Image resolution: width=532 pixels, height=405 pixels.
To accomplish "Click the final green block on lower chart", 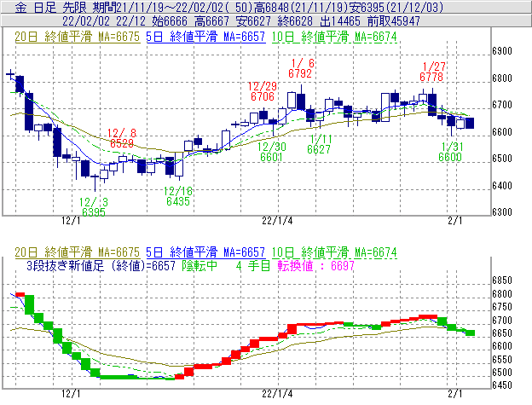I will (470, 333).
